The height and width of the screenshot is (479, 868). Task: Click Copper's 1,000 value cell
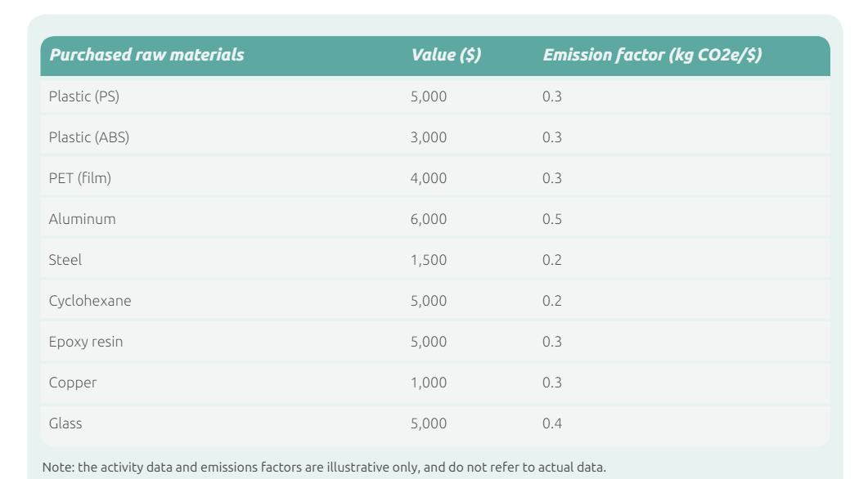(429, 383)
